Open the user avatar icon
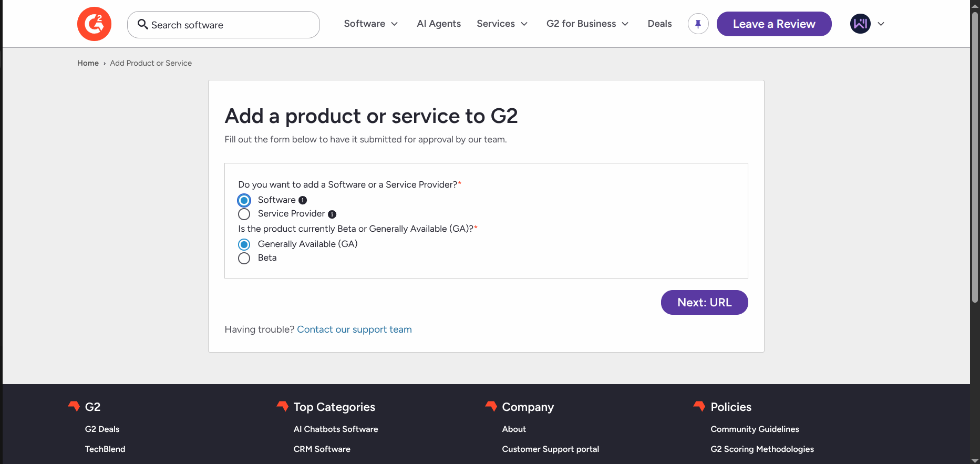The height and width of the screenshot is (464, 980). tap(860, 24)
